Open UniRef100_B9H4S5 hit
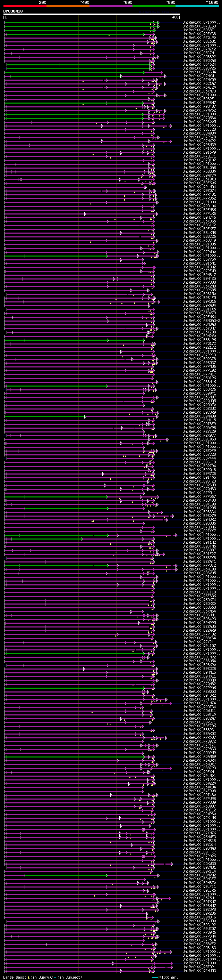Screen dimensions: 222x980 (x=199, y=279)
